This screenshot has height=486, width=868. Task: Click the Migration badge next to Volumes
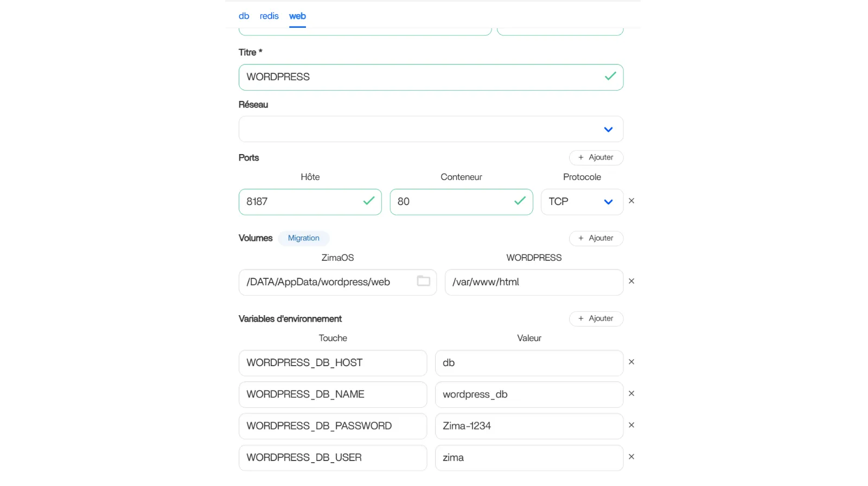tap(303, 239)
